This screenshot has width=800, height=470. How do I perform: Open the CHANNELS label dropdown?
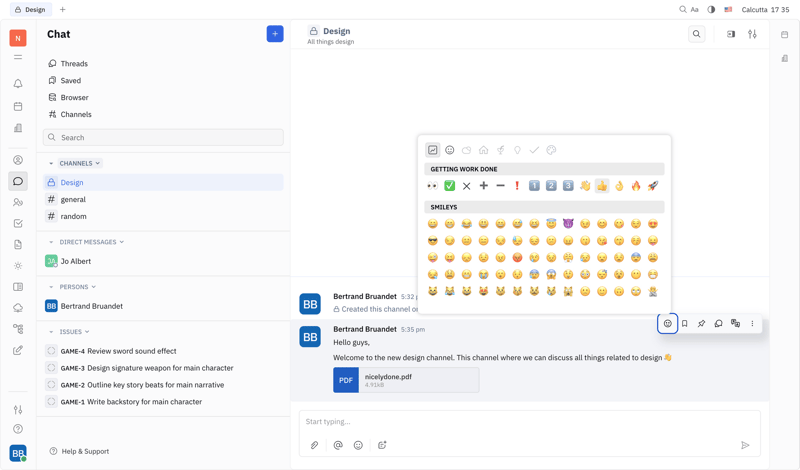point(80,163)
